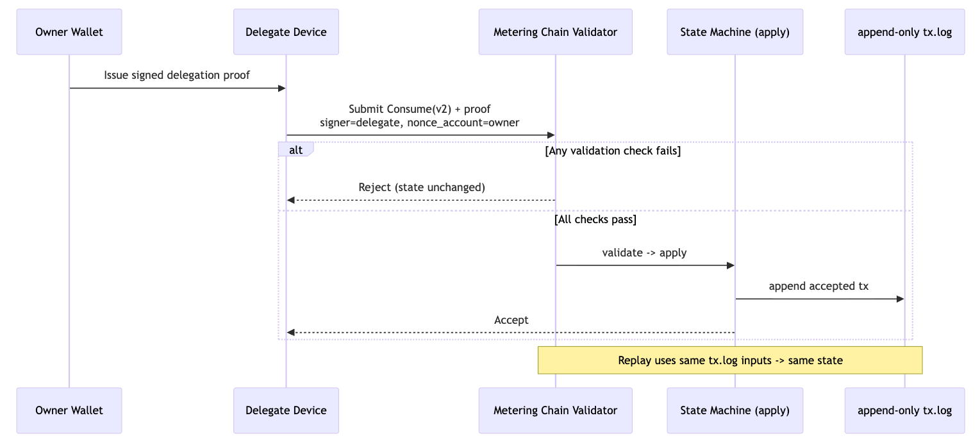Click 'Submit Consume(v2) + proof' message text

click(420, 109)
